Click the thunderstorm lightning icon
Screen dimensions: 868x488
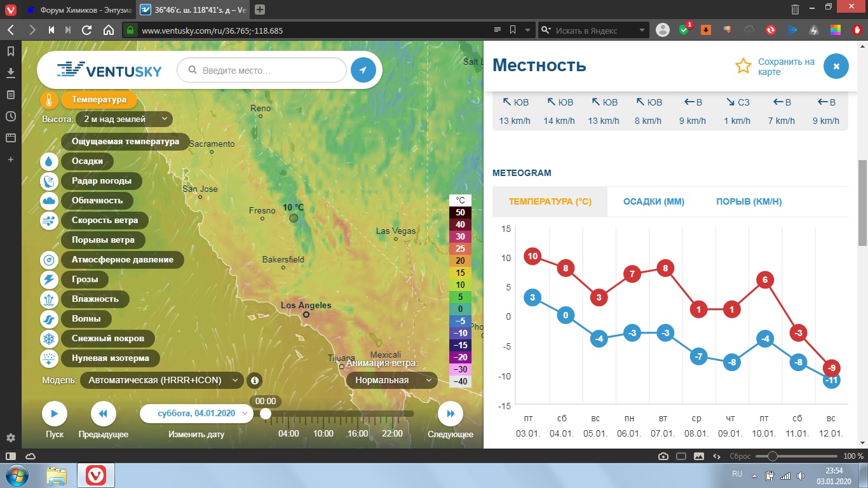(x=50, y=280)
